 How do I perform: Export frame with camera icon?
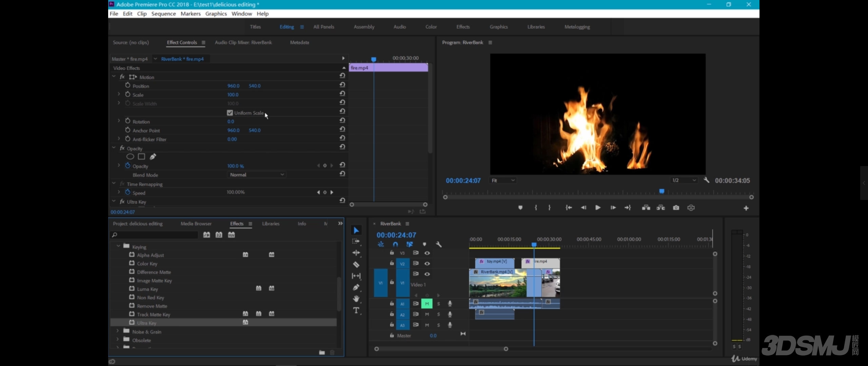tap(676, 208)
